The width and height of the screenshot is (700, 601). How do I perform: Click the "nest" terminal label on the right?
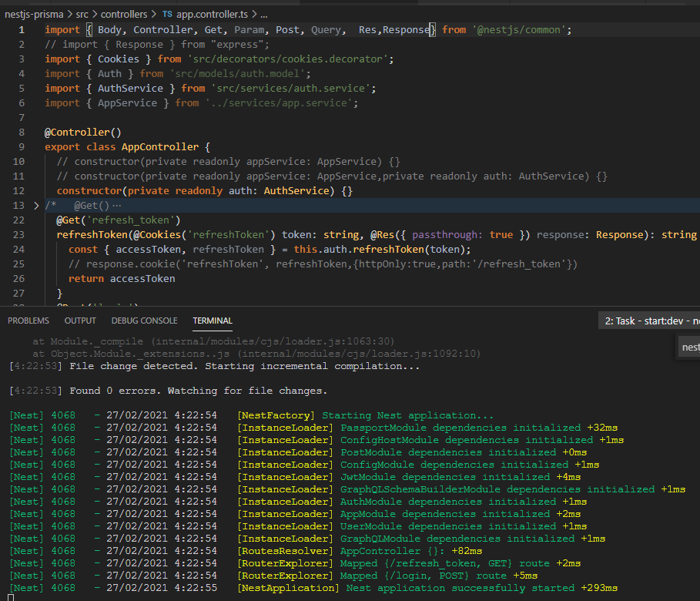tap(689, 347)
